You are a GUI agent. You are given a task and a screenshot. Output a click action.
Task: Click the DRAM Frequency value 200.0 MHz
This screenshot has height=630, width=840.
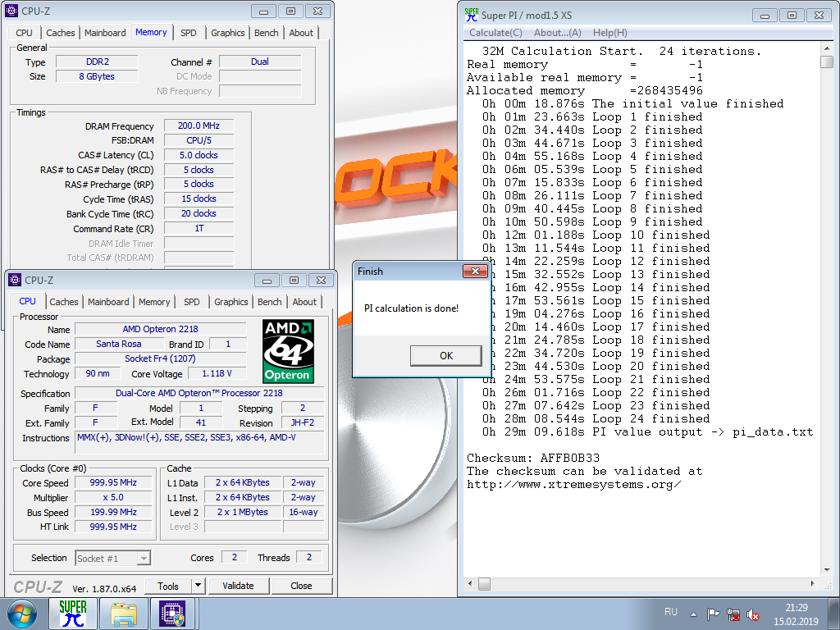pyautogui.click(x=199, y=126)
